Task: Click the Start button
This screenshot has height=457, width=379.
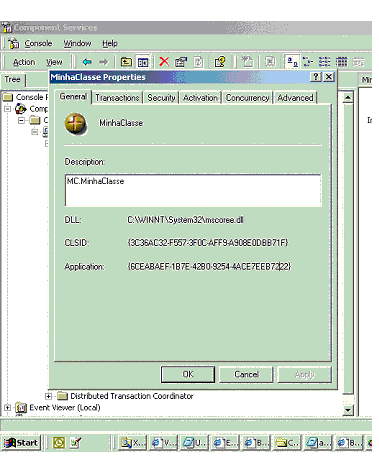Action: (21, 443)
